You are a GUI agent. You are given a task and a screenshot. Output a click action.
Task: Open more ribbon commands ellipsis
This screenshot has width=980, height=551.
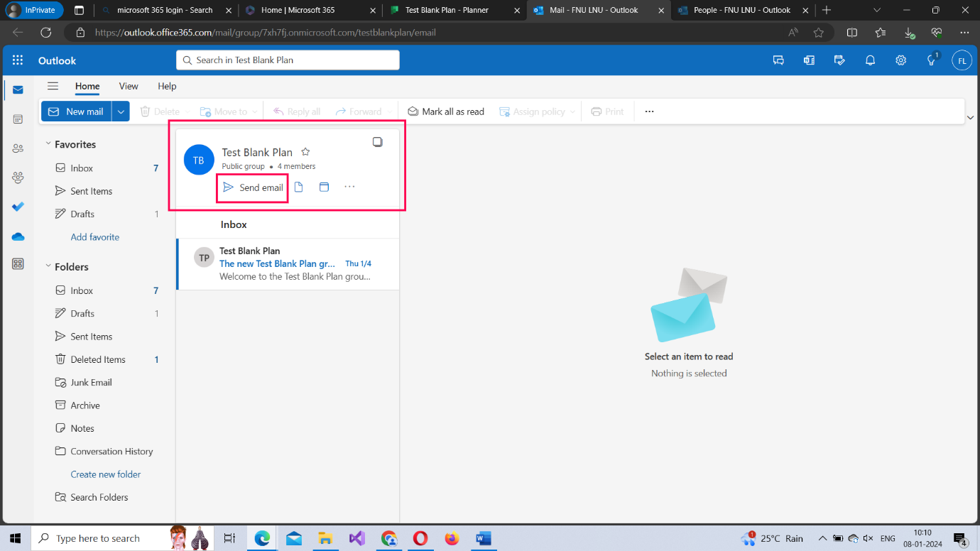649,111
